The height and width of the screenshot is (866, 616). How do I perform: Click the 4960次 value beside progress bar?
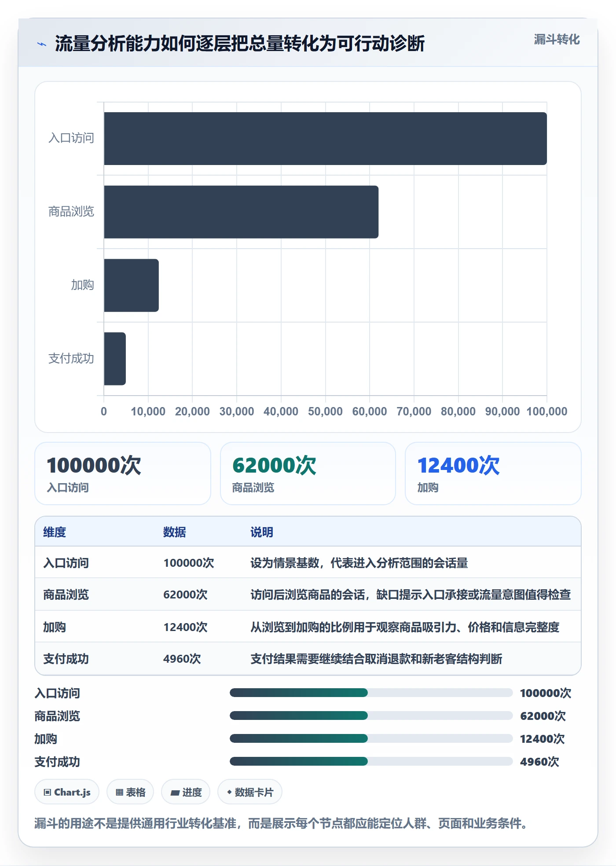(x=539, y=762)
